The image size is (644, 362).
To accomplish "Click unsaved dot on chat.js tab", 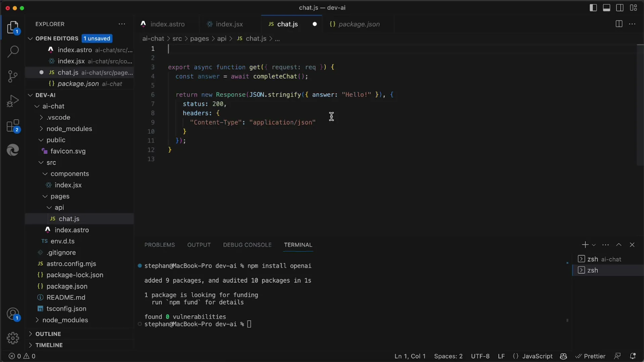I will pos(315,24).
